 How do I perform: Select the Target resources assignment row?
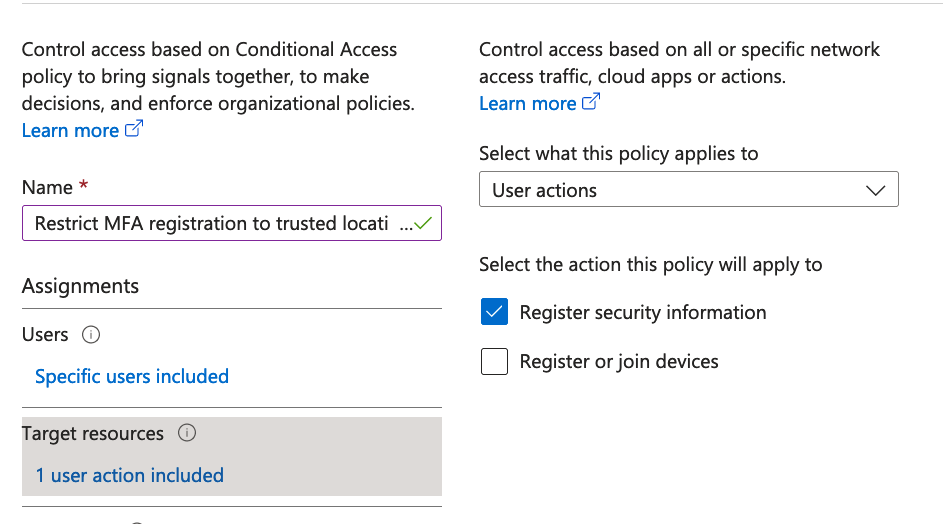[231, 455]
